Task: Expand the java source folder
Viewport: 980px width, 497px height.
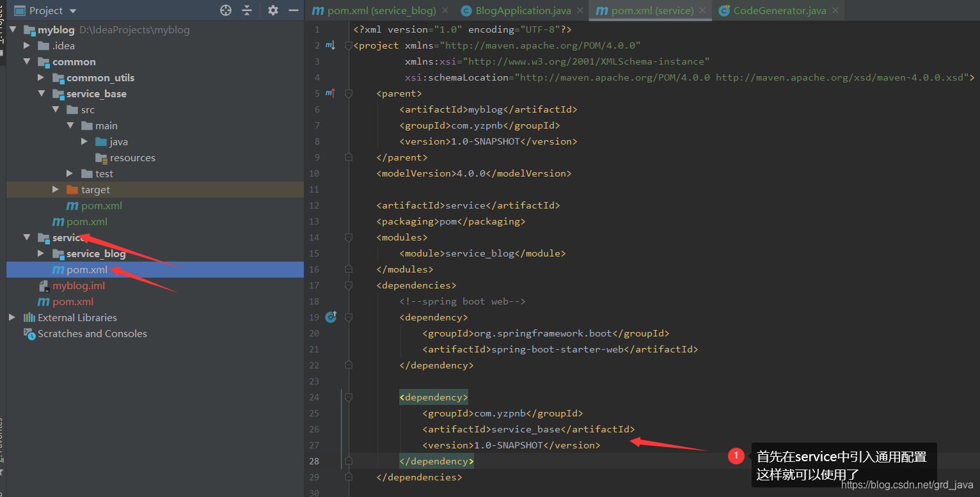Action: coord(84,141)
